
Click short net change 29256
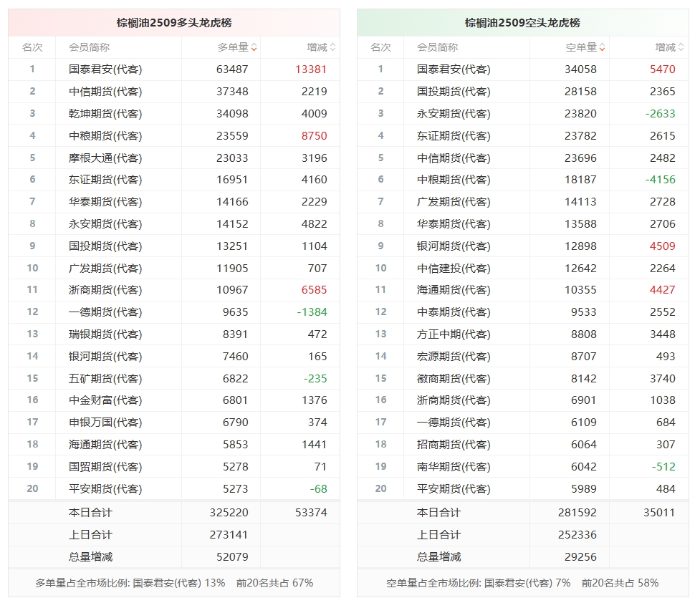580,556
